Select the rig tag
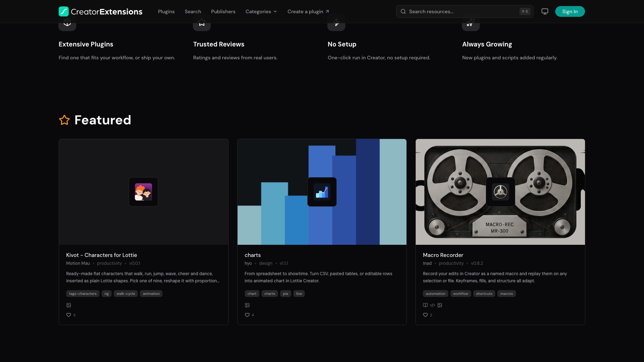Screen dimensions: 644x362 (x=107, y=294)
